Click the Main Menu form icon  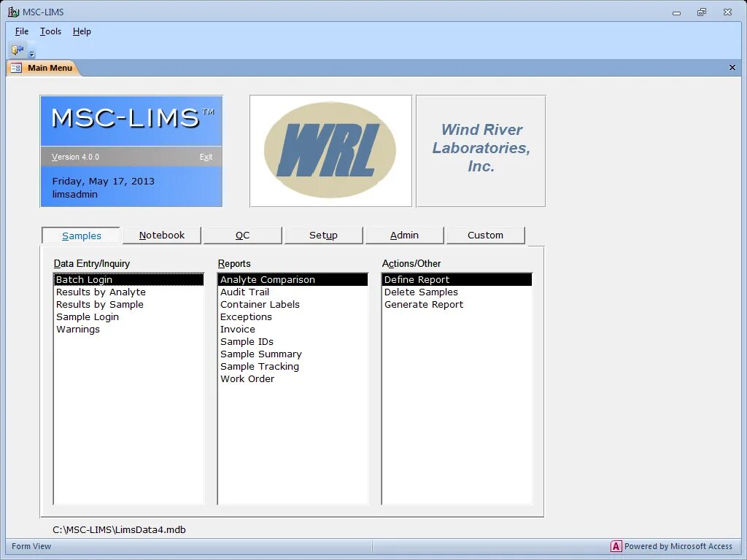pyautogui.click(x=16, y=68)
